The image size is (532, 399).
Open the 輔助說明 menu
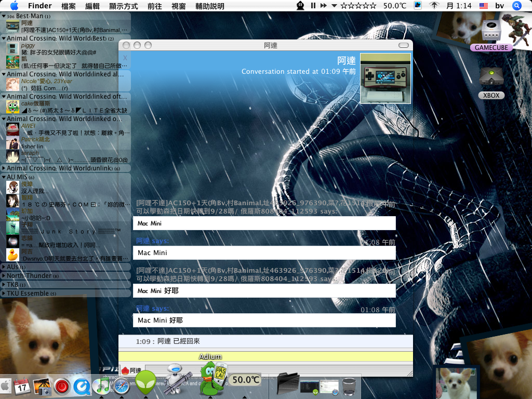[210, 6]
